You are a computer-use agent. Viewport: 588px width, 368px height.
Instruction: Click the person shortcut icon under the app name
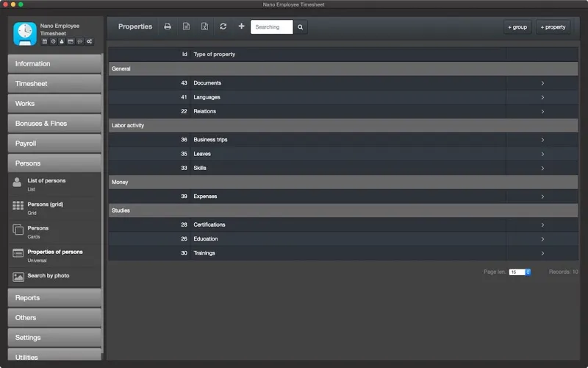pos(62,42)
